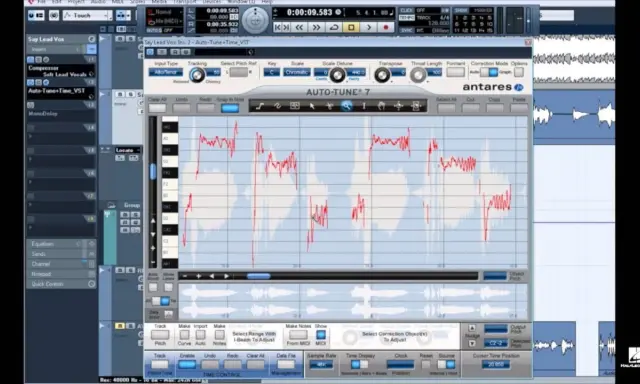
Task: Click the Select All button
Action: pos(446,108)
